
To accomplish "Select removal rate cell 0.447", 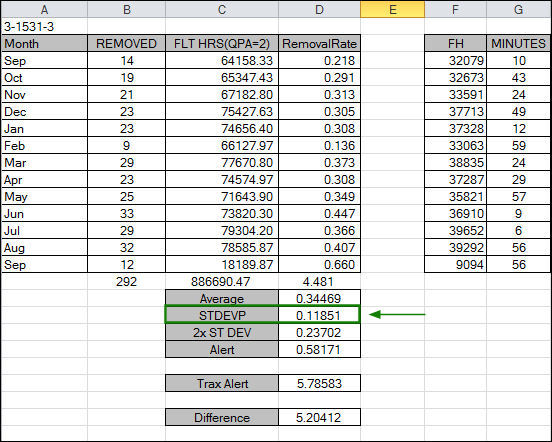I will pyautogui.click(x=319, y=214).
